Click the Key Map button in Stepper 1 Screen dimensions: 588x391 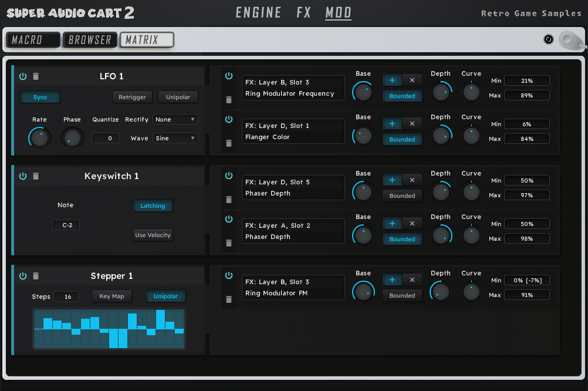111,296
